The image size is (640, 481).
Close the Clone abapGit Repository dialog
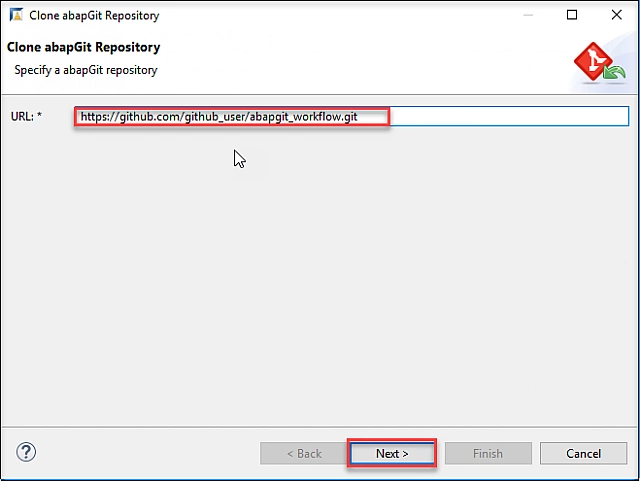(616, 15)
